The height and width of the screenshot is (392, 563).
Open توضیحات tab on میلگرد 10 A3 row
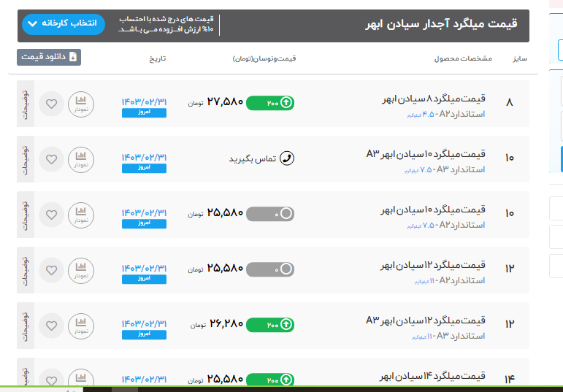(25, 159)
